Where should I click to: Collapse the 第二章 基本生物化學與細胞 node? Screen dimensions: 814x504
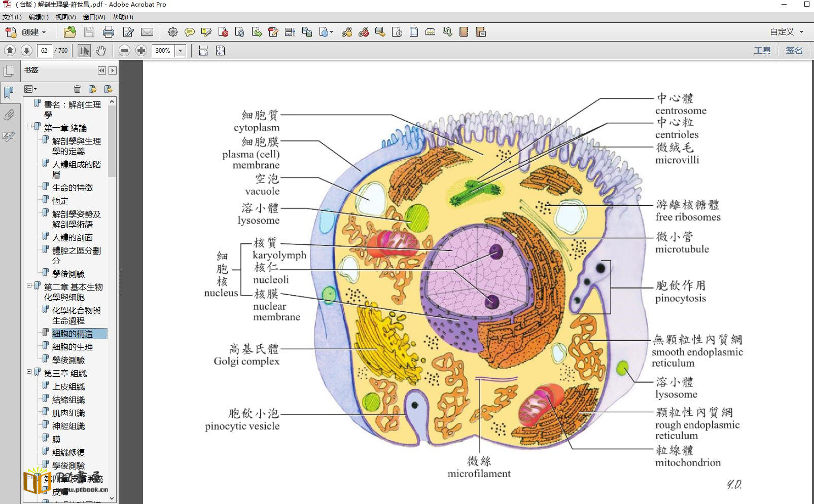point(29,285)
